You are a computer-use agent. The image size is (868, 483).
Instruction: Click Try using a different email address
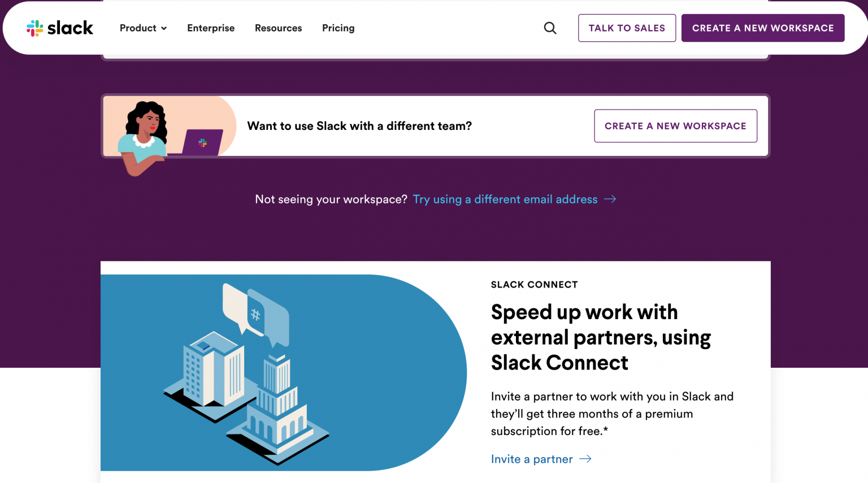coord(505,199)
